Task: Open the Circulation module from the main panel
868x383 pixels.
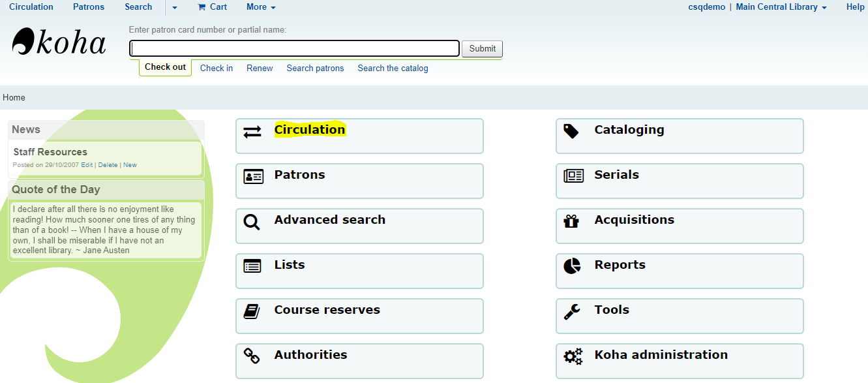Action: (x=359, y=136)
